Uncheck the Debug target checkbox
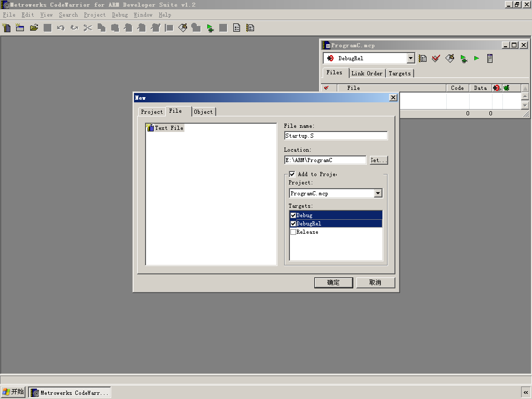532x399 pixels. click(x=294, y=215)
